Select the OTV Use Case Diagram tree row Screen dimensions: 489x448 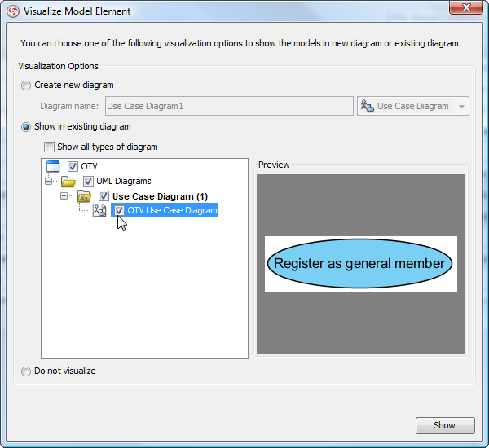165,210
